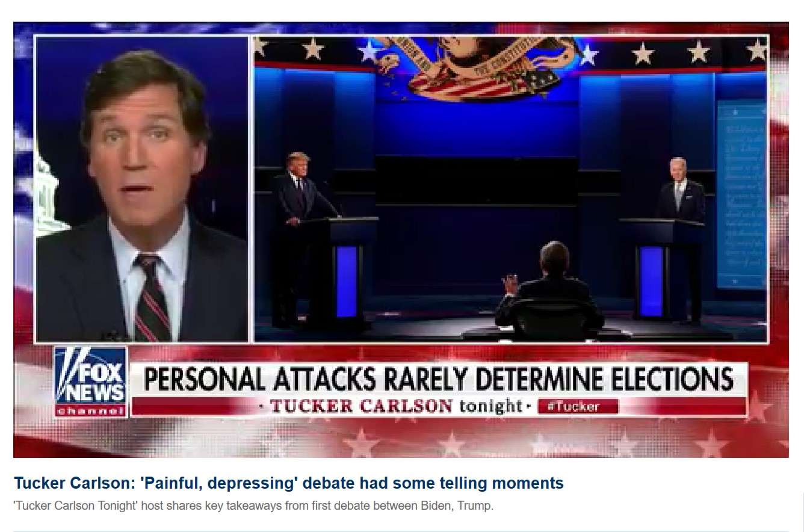Image resolution: width=804 pixels, height=532 pixels.
Task: Click the word 'channel' under Fox News logo
Action: tap(91, 411)
